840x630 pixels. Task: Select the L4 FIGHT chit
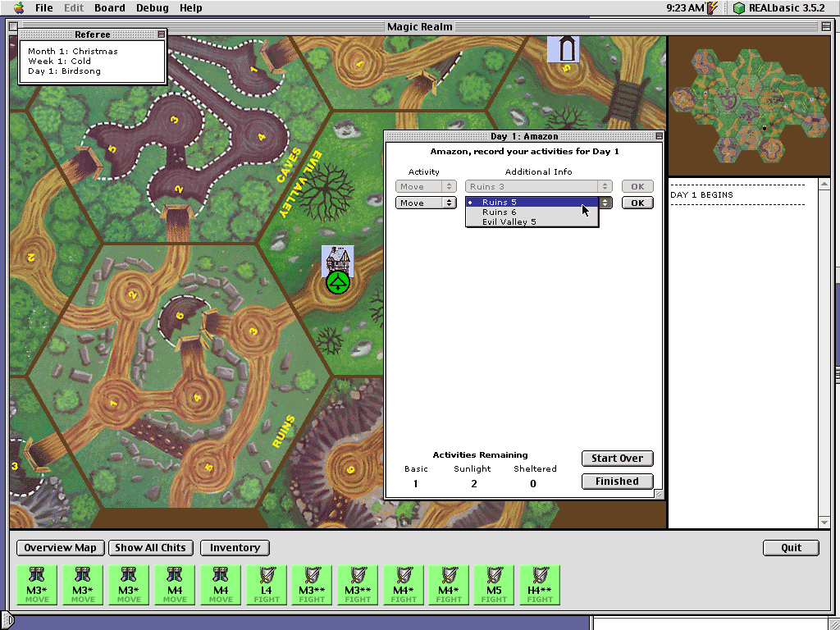pyautogui.click(x=267, y=585)
